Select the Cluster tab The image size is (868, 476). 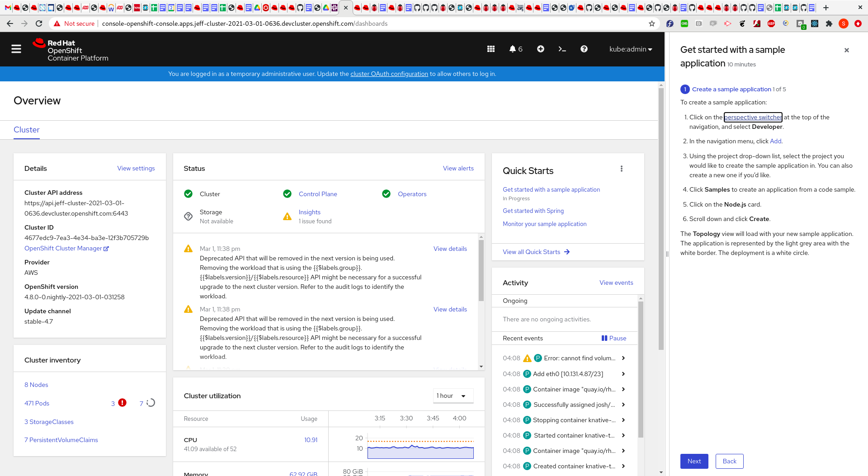coord(27,130)
